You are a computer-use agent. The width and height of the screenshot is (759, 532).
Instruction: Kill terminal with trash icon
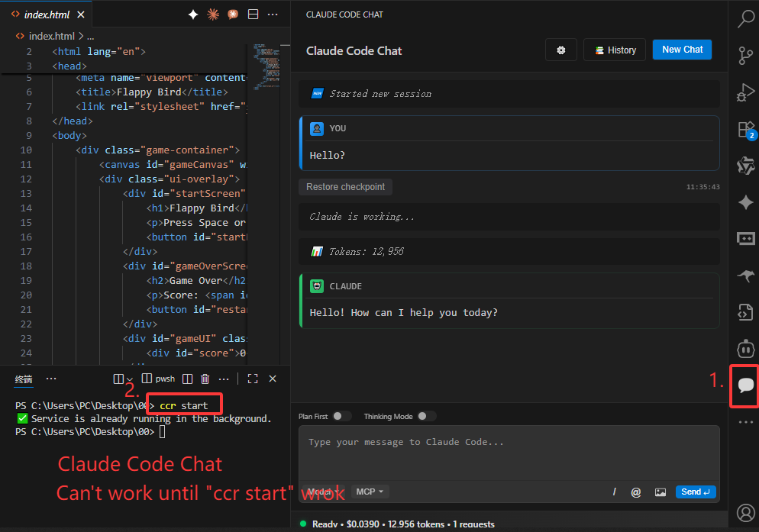point(205,379)
